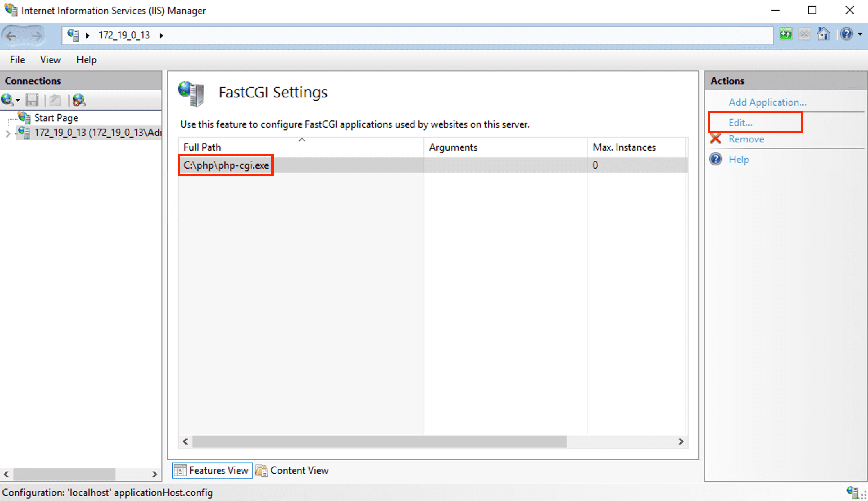Click the Arguments column header

(x=506, y=147)
